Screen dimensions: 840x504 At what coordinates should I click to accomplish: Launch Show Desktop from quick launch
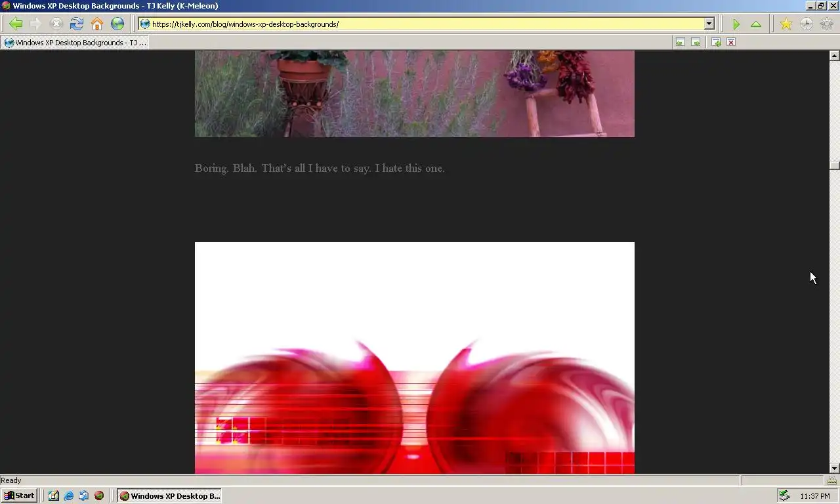click(54, 496)
